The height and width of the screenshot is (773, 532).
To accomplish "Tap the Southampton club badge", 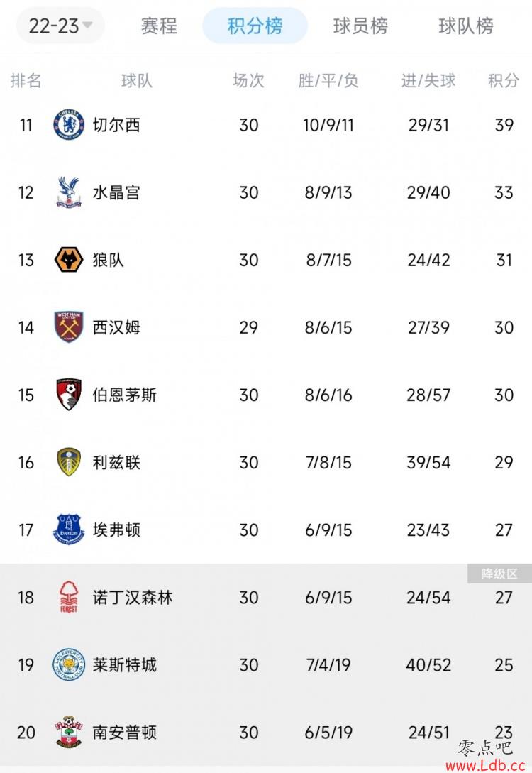I will coord(69,732).
